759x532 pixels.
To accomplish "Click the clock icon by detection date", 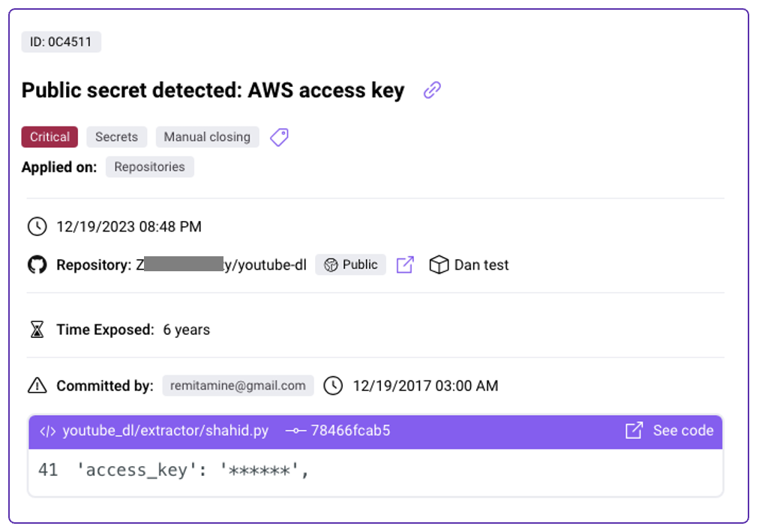I will (37, 226).
